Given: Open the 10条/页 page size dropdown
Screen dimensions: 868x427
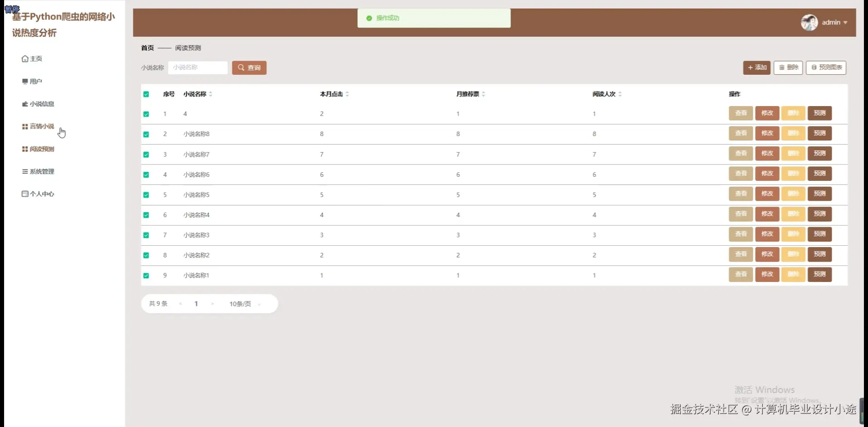Looking at the screenshot, I should [245, 304].
